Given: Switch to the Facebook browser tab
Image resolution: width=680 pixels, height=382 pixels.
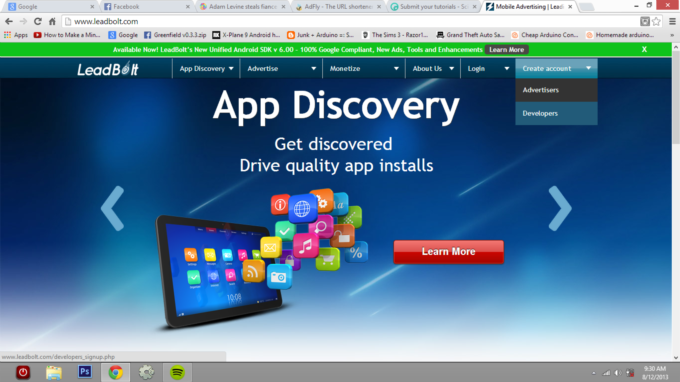Looking at the screenshot, I should [145, 7].
